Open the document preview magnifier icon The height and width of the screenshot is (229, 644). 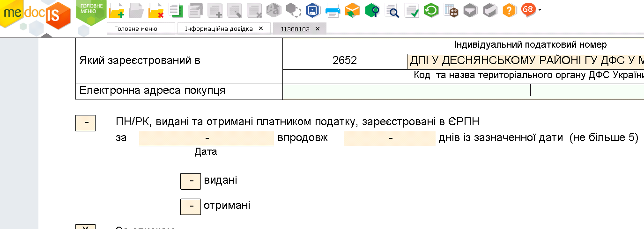click(392, 10)
